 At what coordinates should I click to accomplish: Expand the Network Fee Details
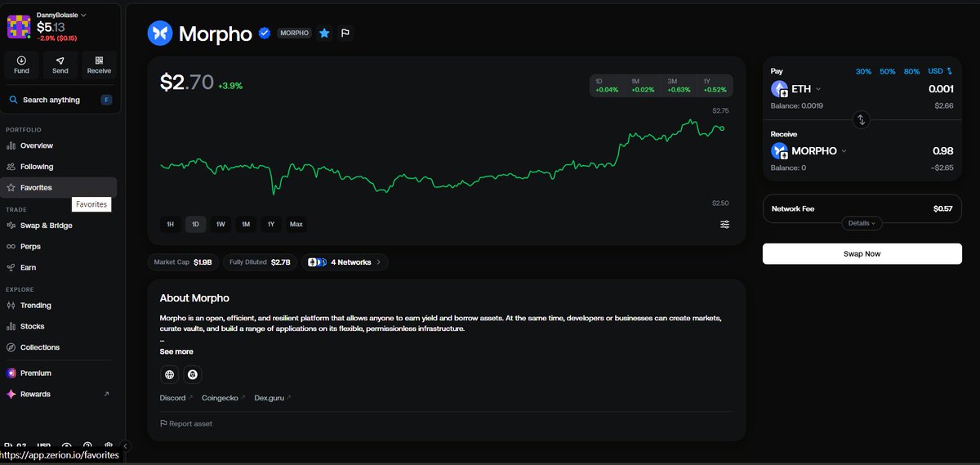862,223
